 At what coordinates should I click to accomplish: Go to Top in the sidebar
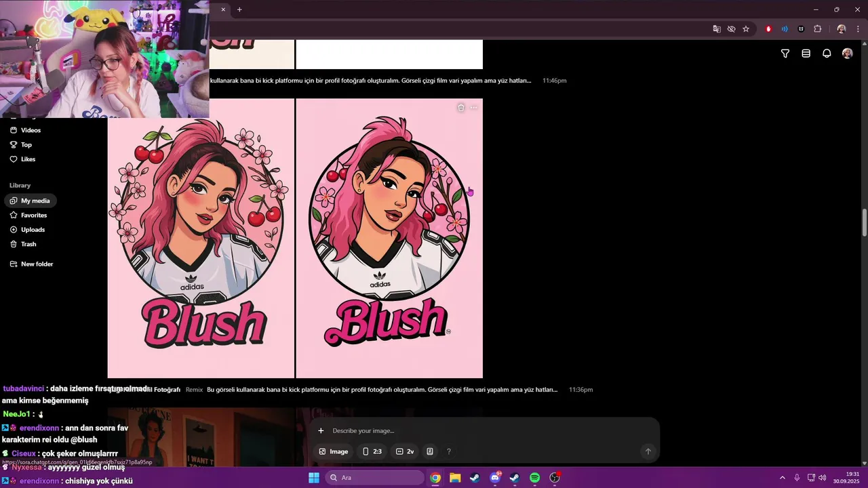click(x=20, y=144)
